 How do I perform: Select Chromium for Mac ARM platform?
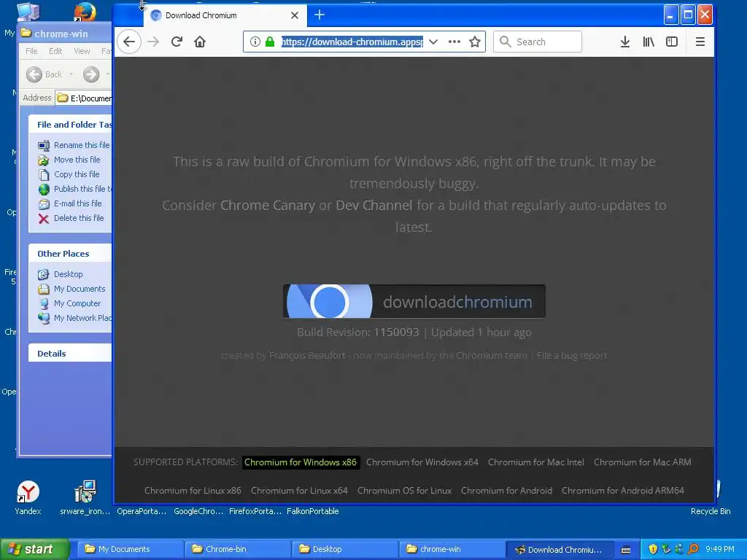point(642,462)
